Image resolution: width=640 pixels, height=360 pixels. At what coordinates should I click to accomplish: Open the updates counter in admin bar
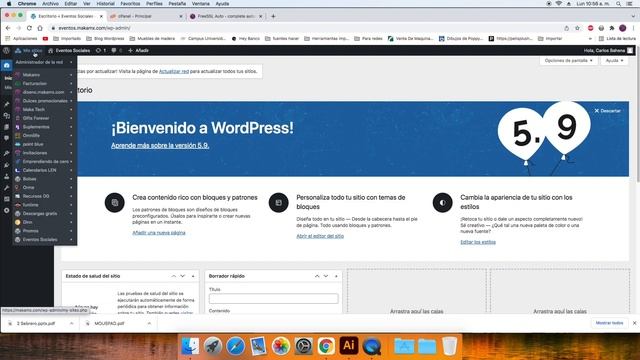(100, 51)
